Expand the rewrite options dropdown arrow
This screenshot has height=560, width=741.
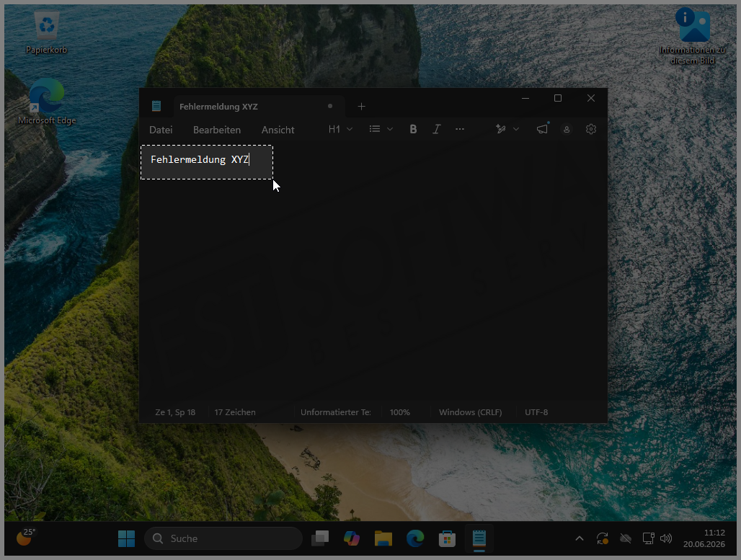[x=516, y=129]
